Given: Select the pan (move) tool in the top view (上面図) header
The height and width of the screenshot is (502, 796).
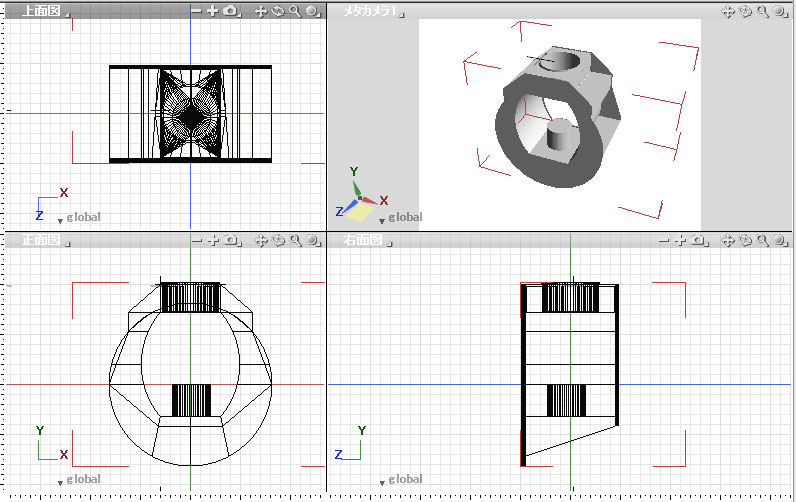Looking at the screenshot, I should [260, 11].
